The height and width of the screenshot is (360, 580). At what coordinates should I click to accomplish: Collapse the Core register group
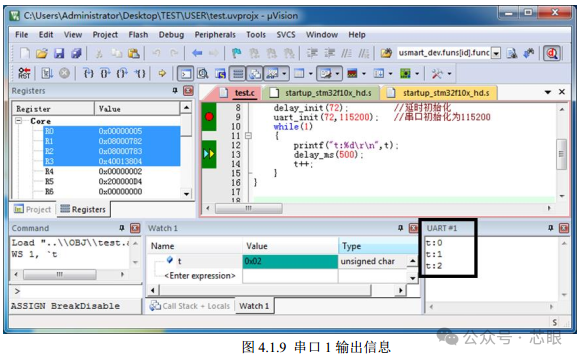pyautogui.click(x=18, y=121)
